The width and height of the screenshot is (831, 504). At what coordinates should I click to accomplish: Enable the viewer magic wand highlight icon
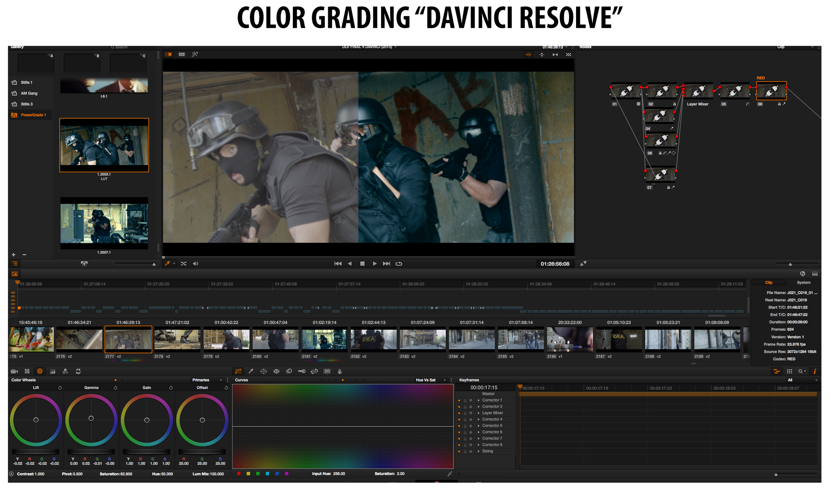pyautogui.click(x=195, y=54)
